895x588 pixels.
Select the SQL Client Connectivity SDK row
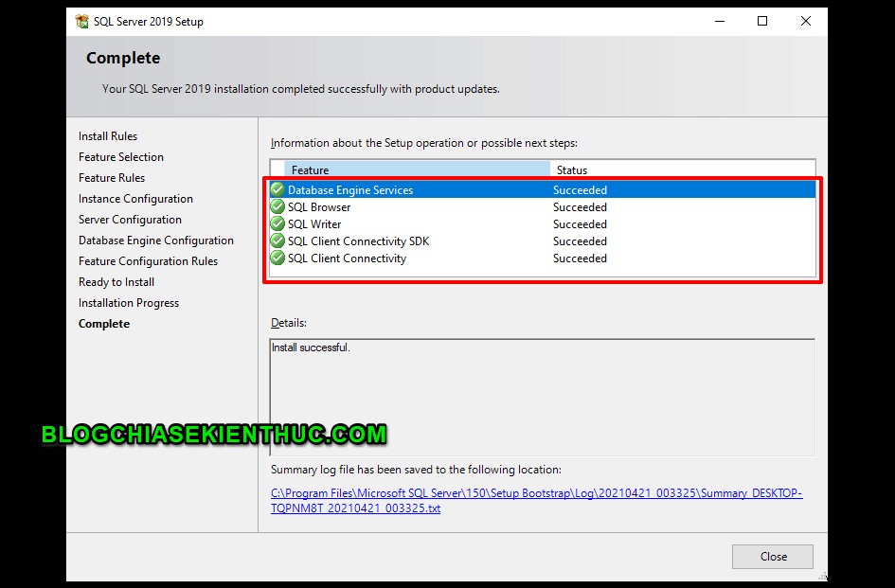click(543, 241)
